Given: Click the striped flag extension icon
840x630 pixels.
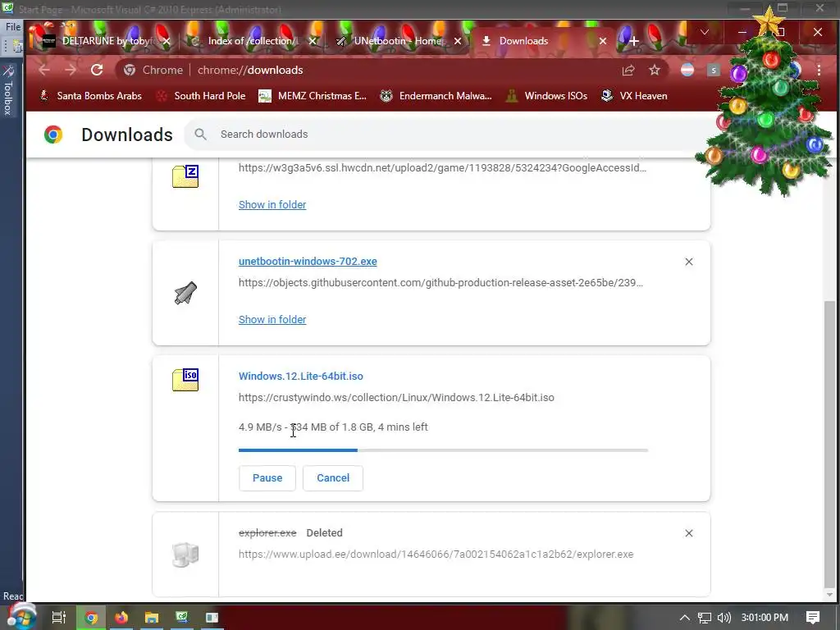Looking at the screenshot, I should coord(687,71).
